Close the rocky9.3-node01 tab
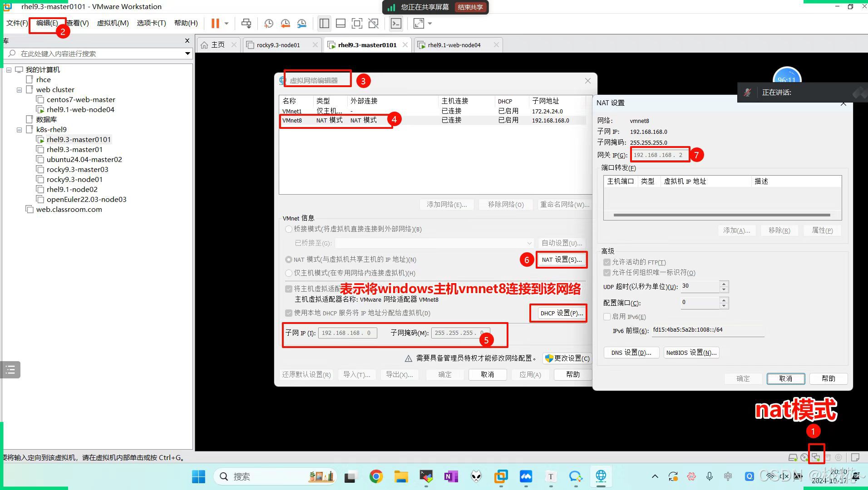Screen dimensions: 868x490 pyautogui.click(x=315, y=45)
